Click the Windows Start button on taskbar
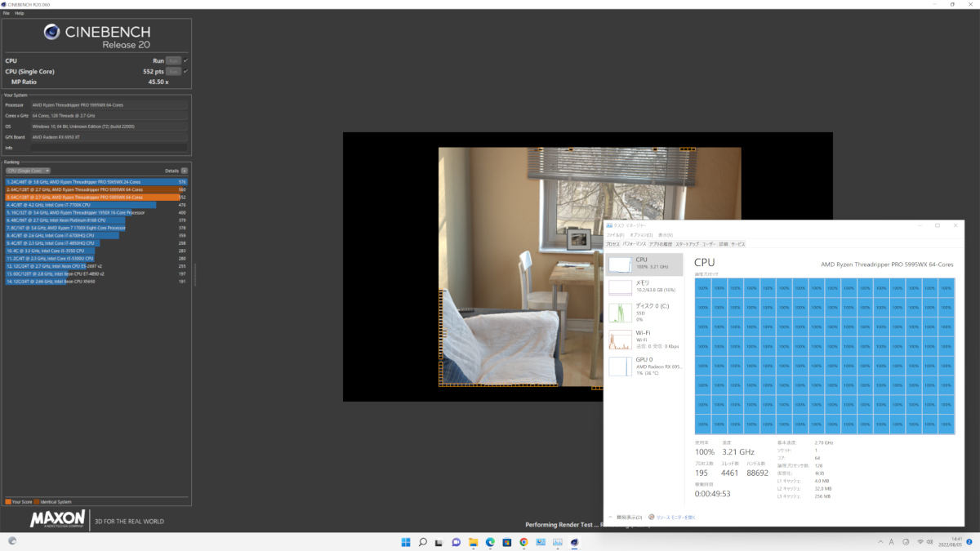 pos(406,542)
